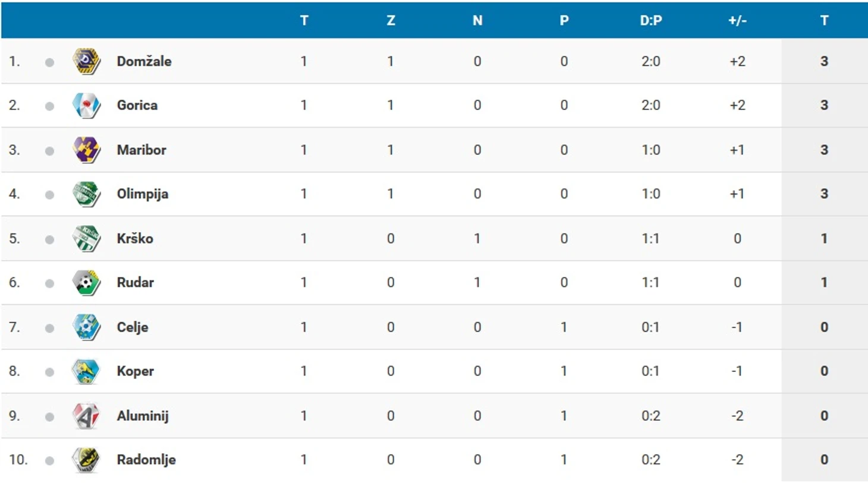Click the Aluminij club crest icon
This screenshot has height=483, width=868.
tap(86, 416)
